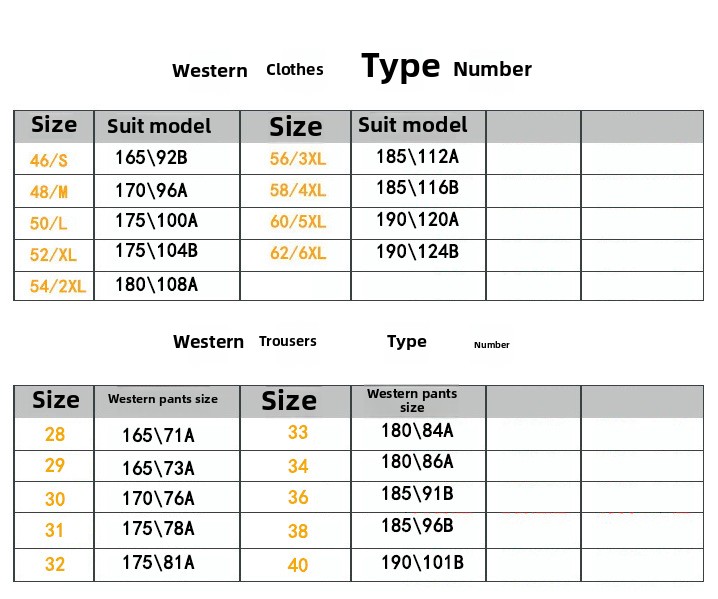Click trouser size 31
The height and width of the screenshot is (599, 718).
(x=54, y=530)
